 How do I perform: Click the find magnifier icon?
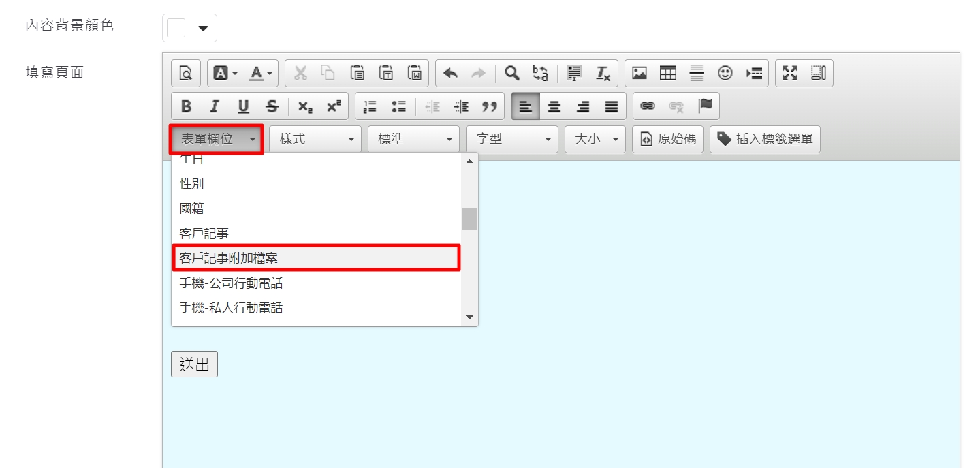pos(511,74)
